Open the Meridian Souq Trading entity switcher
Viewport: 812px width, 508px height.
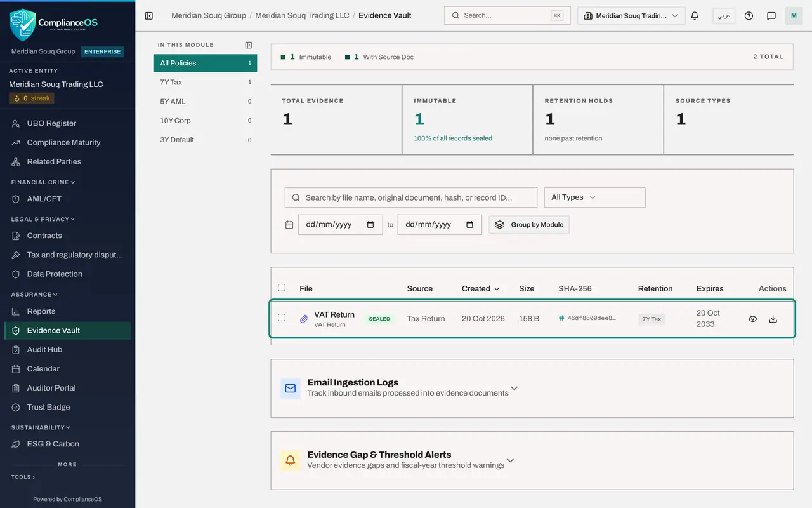click(x=631, y=16)
